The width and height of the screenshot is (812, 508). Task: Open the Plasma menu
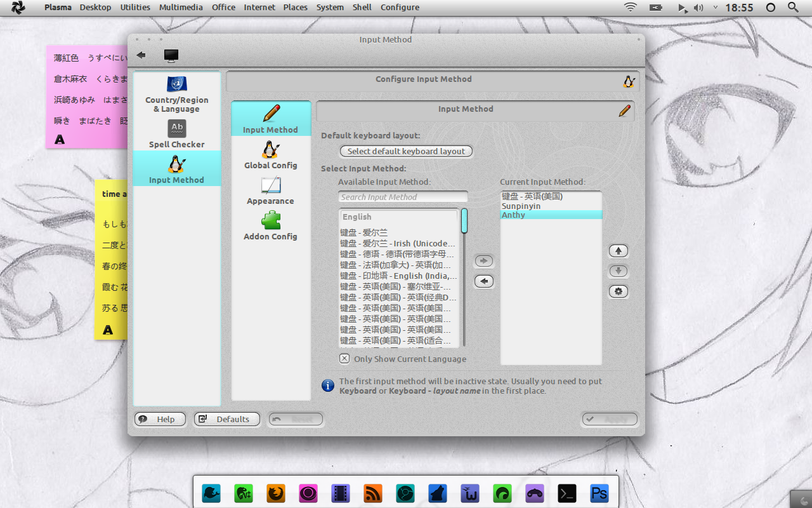click(x=58, y=8)
